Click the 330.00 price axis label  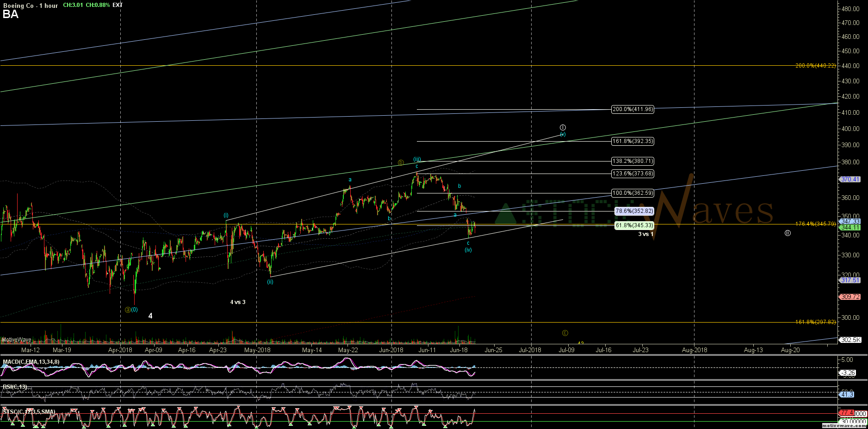click(851, 255)
